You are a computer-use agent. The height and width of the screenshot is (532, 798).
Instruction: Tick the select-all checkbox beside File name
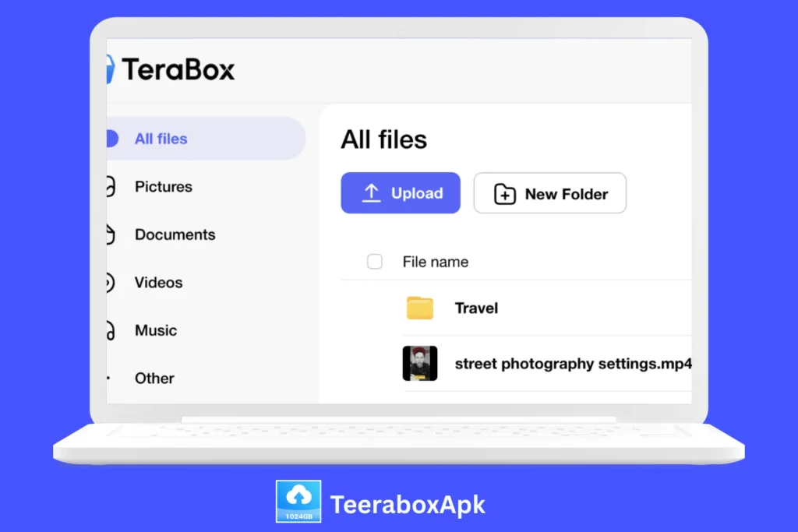375,262
